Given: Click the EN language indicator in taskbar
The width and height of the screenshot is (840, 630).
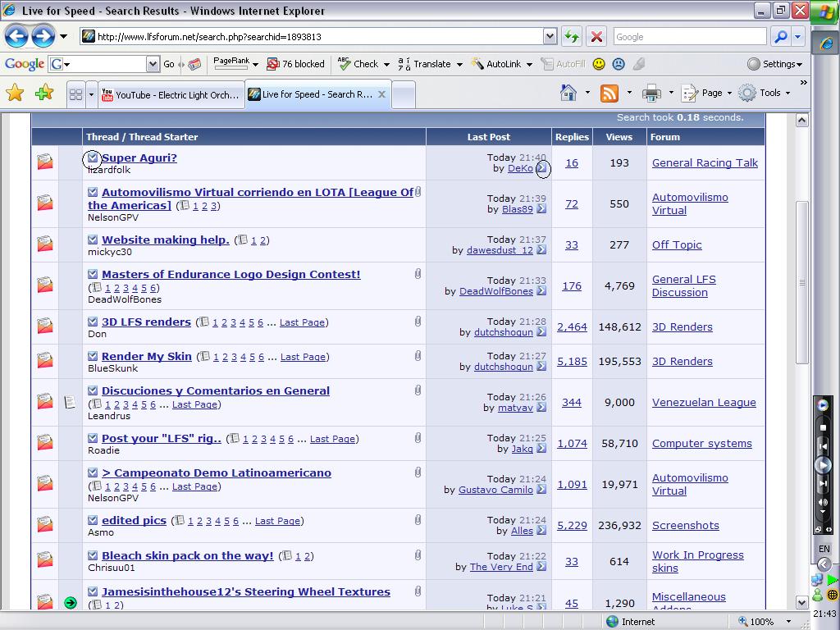Looking at the screenshot, I should pyautogui.click(x=824, y=549).
